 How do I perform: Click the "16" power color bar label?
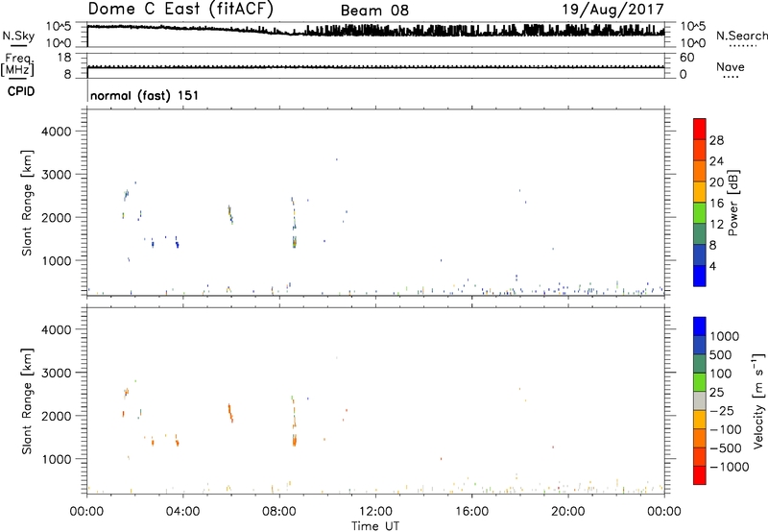(x=716, y=204)
